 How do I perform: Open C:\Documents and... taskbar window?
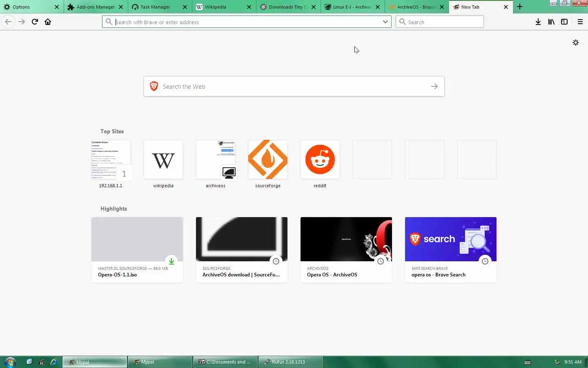(x=225, y=362)
